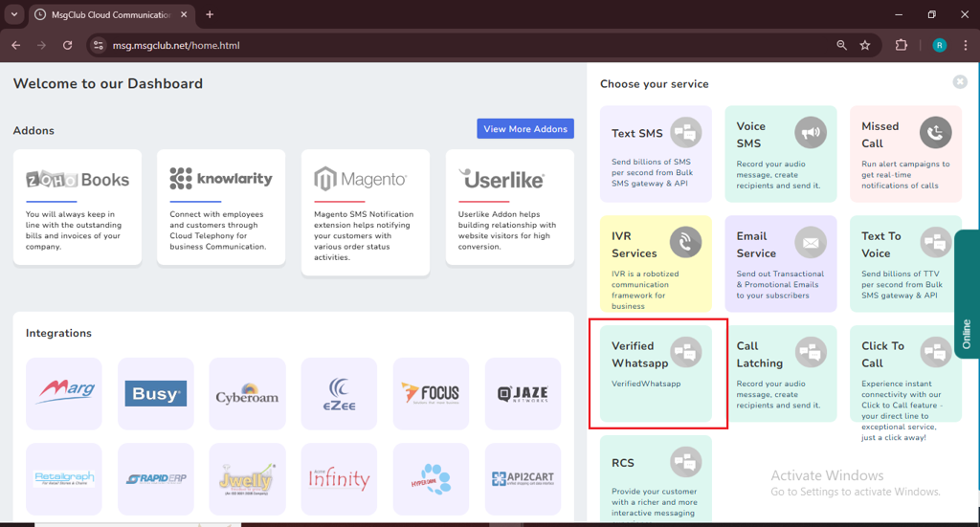Image resolution: width=980 pixels, height=527 pixels.
Task: Open the Busy integration tile
Action: (155, 393)
